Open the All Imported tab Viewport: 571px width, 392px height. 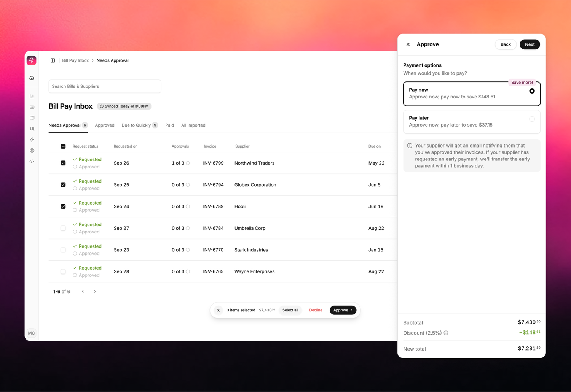coord(193,125)
